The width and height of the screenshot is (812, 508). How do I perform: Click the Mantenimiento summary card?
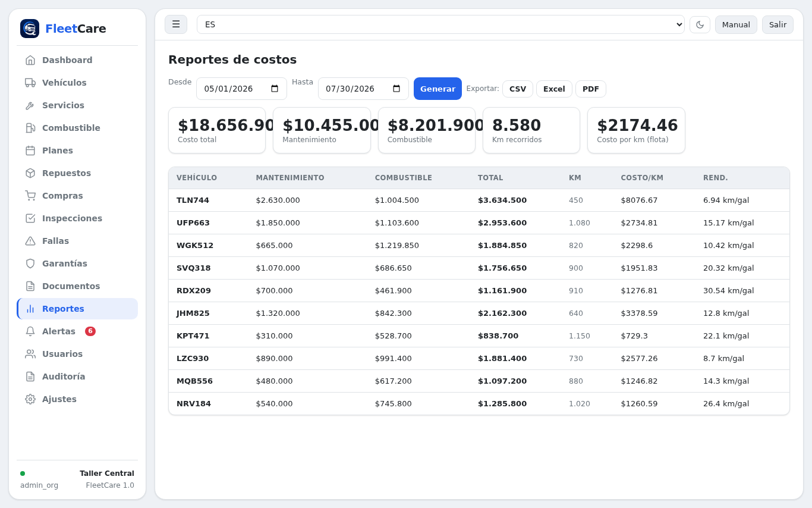pos(322,130)
